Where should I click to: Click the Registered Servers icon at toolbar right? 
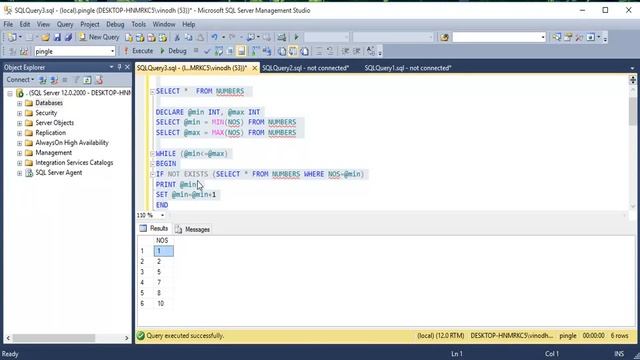point(557,38)
